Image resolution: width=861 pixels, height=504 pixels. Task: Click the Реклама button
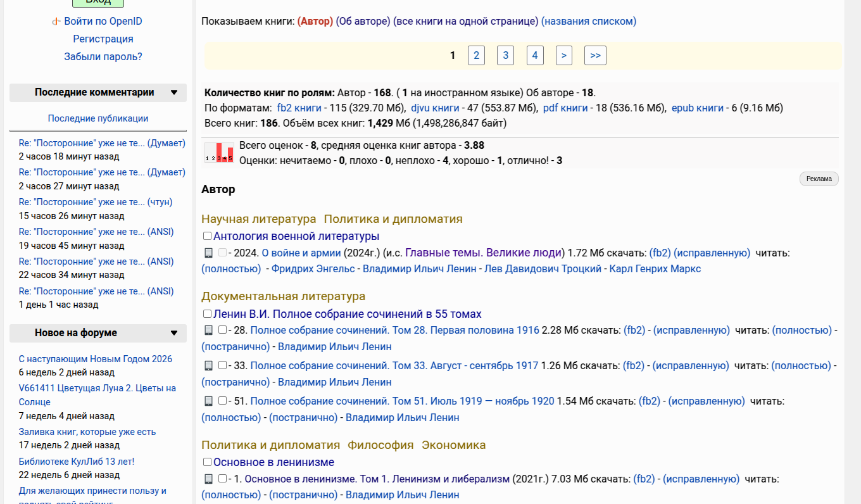[x=819, y=179]
